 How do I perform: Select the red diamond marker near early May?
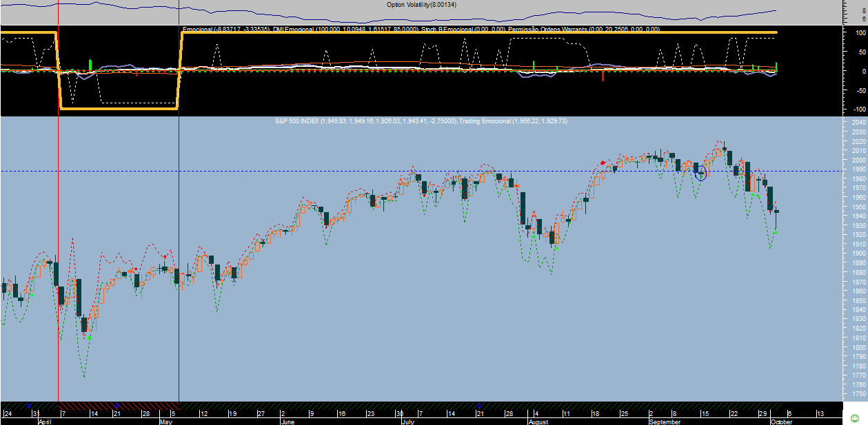click(x=165, y=256)
